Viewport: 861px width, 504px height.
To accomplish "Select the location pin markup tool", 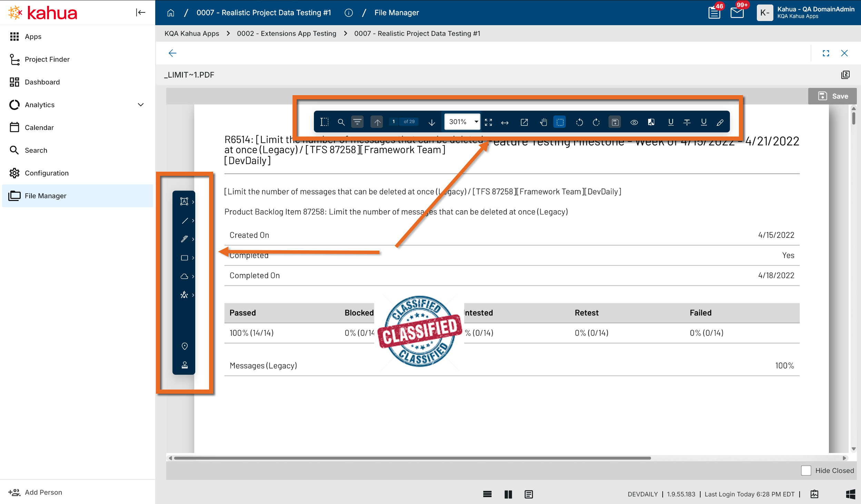I will (185, 346).
